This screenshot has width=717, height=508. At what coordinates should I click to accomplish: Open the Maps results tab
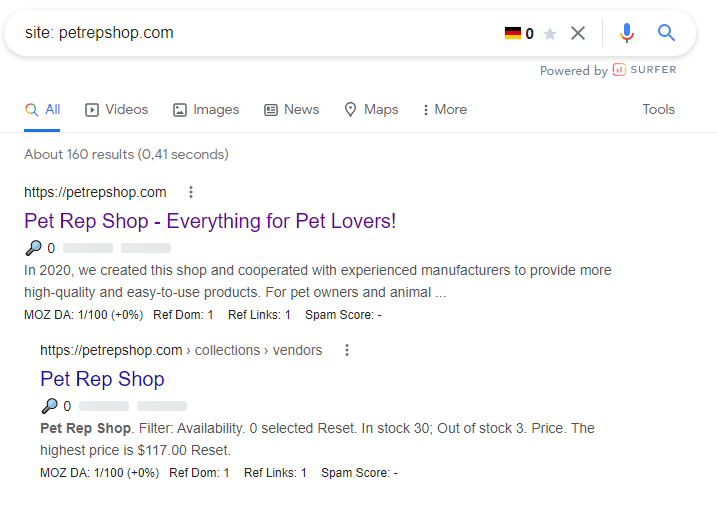[x=371, y=110]
